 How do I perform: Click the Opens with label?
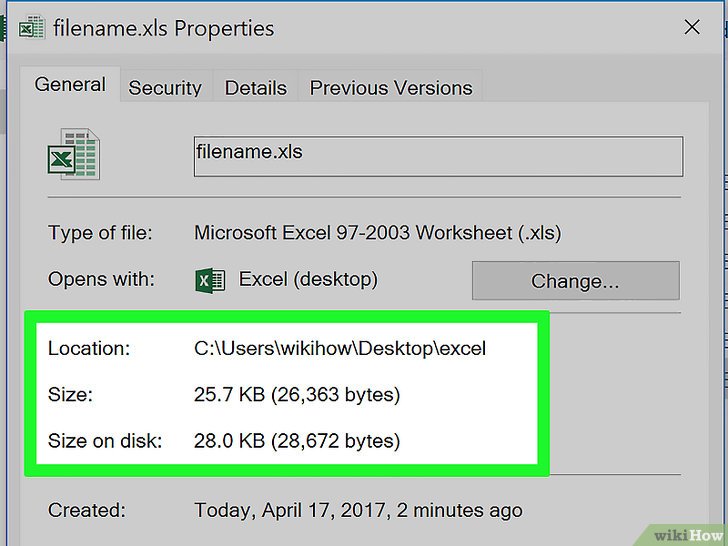click(101, 280)
